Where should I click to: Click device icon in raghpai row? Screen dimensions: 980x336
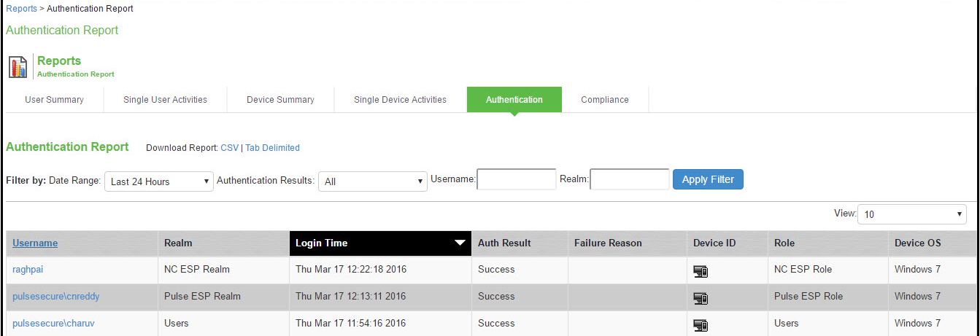701,271
